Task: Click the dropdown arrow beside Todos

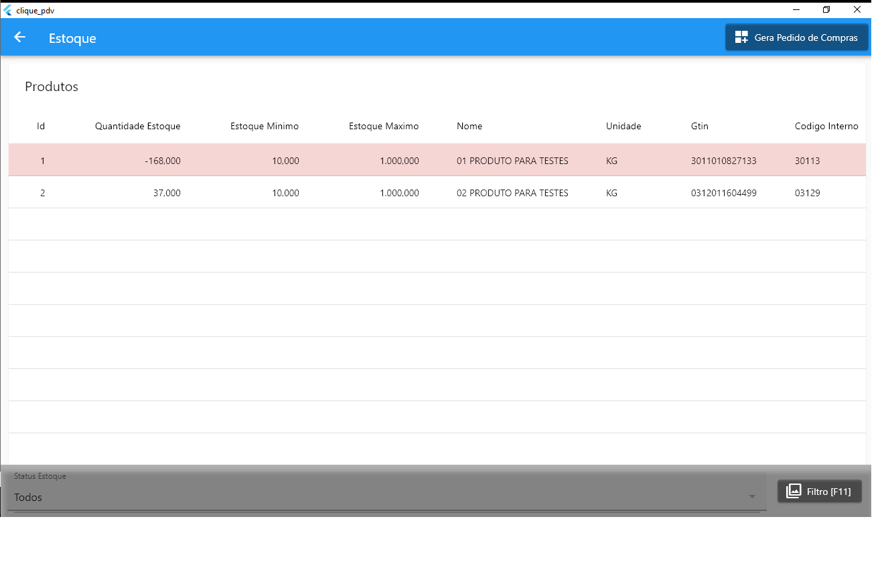Action: 751,497
